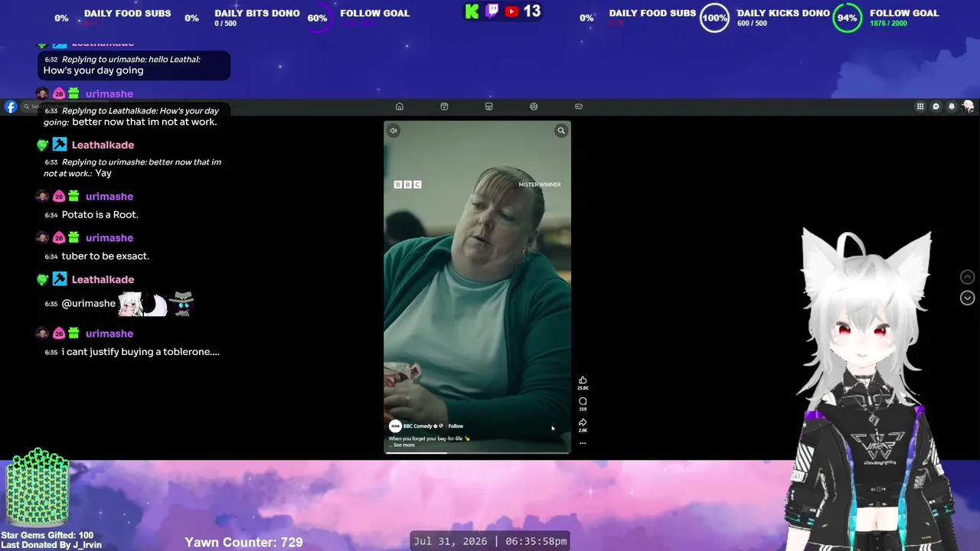This screenshot has height=551, width=980.
Task: Click the "How's your day going" message
Action: pyautogui.click(x=93, y=70)
